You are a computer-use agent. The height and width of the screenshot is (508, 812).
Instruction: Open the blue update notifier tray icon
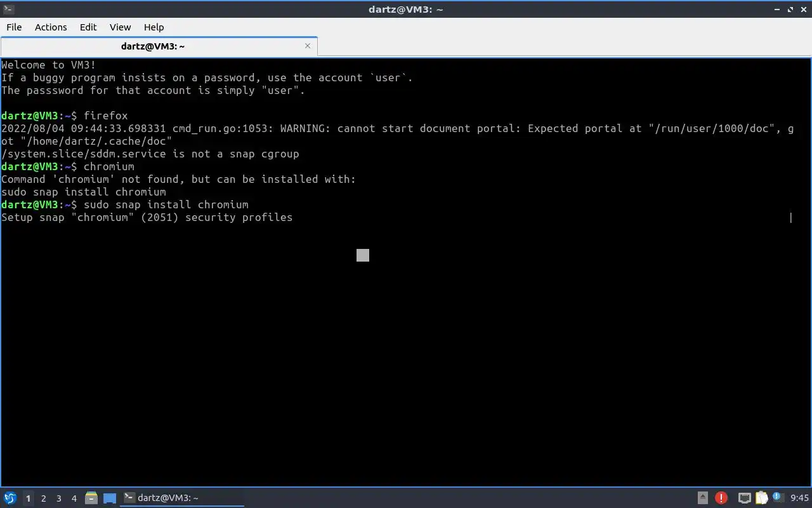tap(778, 498)
